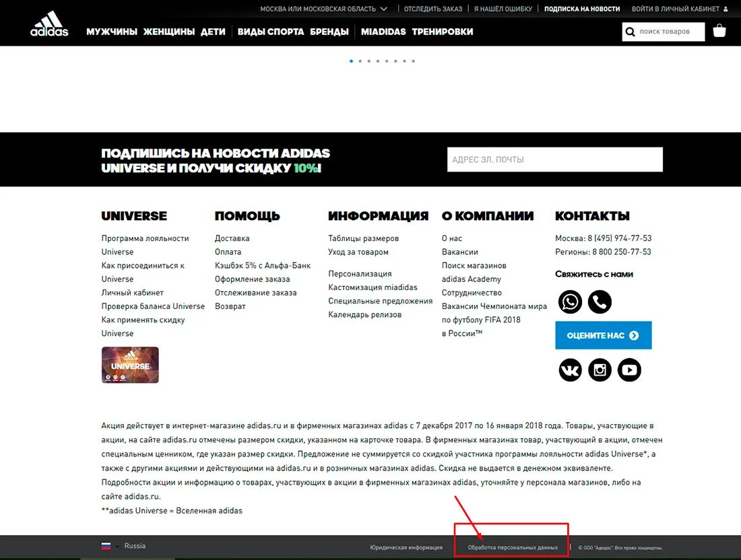741x560 pixels.
Task: Open the Мужчины menu
Action: click(x=112, y=32)
